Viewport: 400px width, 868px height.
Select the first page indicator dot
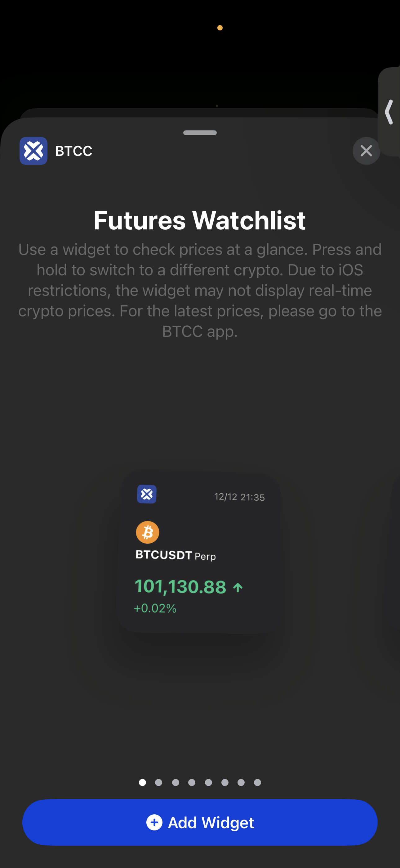pyautogui.click(x=142, y=782)
